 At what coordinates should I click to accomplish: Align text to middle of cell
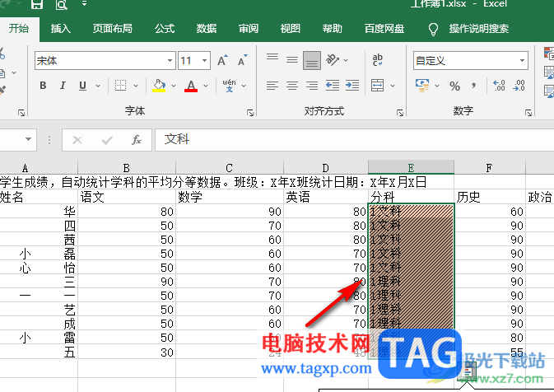coord(292,60)
